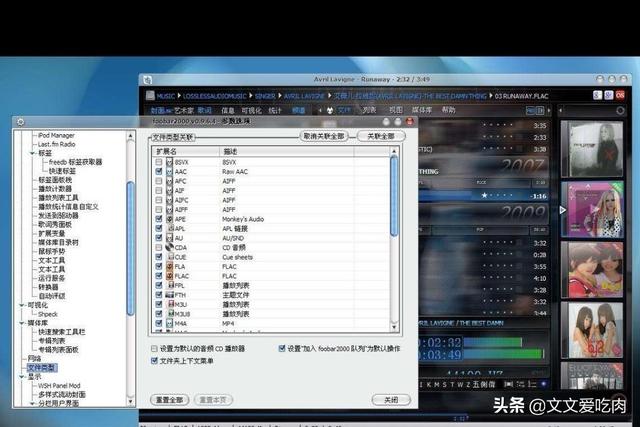This screenshot has height=427, width=640.
Task: Toggle the 8SVX extension checkbox
Action: [x=158, y=161]
